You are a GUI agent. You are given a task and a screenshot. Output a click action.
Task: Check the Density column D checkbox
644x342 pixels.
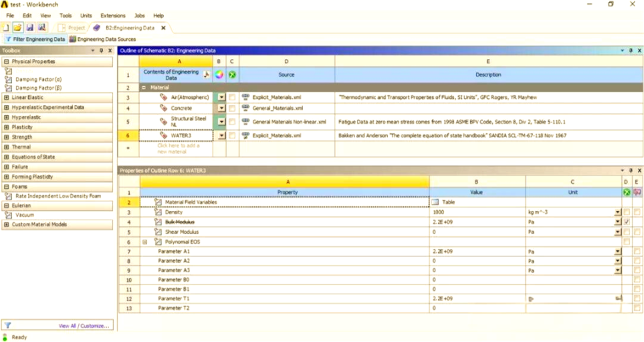pyautogui.click(x=627, y=212)
